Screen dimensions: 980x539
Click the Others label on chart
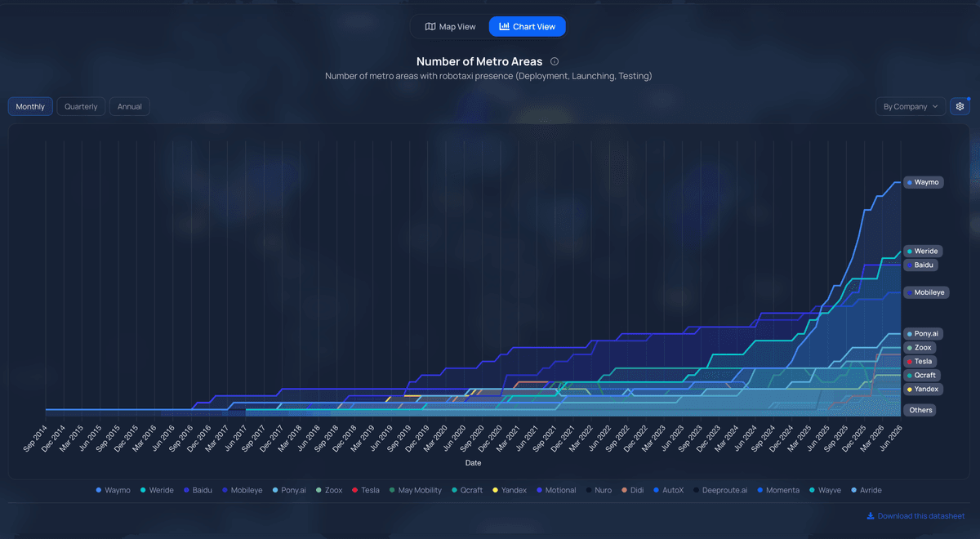click(x=920, y=410)
